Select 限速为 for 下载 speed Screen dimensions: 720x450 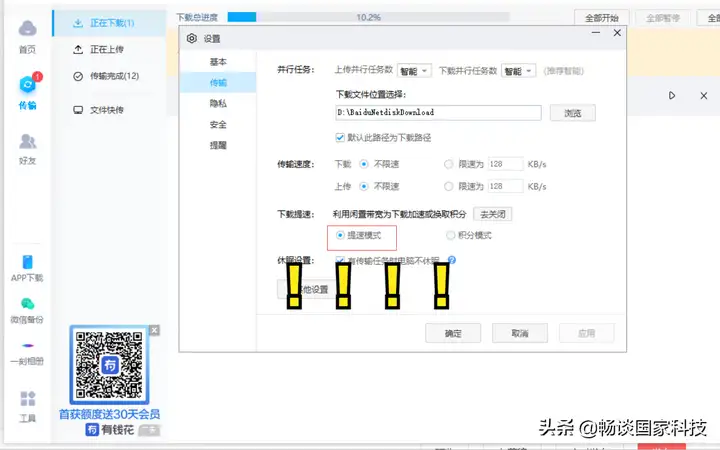click(x=449, y=164)
